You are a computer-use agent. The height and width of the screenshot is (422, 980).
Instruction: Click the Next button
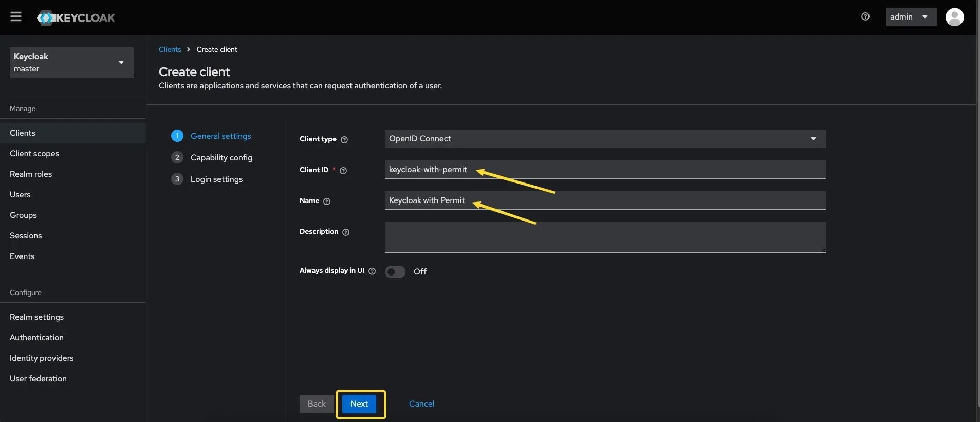tap(359, 404)
